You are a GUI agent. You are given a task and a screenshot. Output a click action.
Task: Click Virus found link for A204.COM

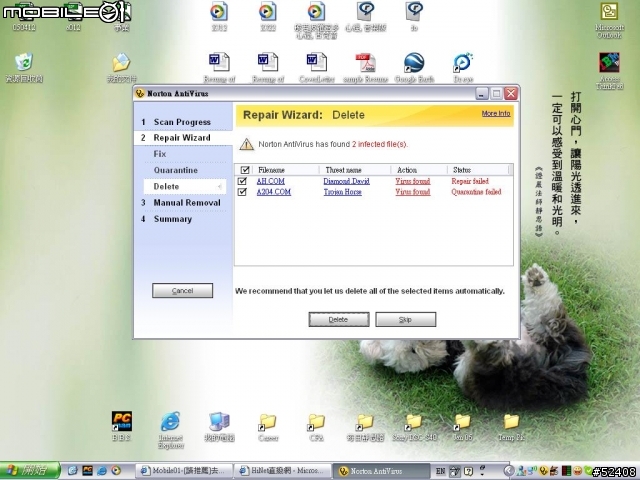413,191
